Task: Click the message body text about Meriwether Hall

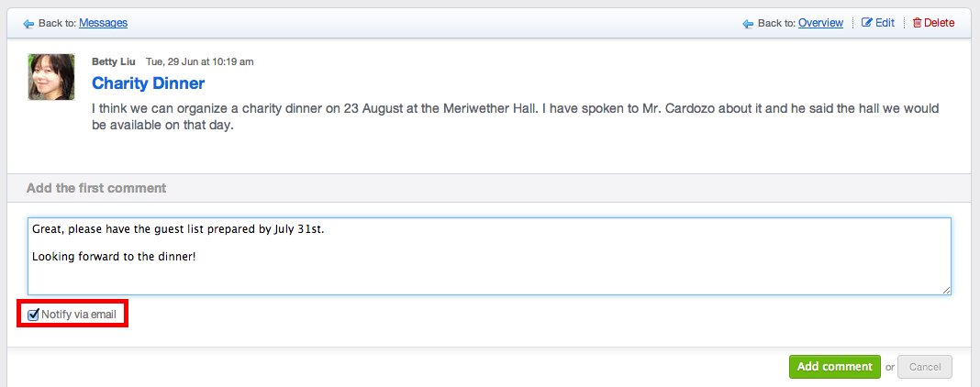Action: 516,116
